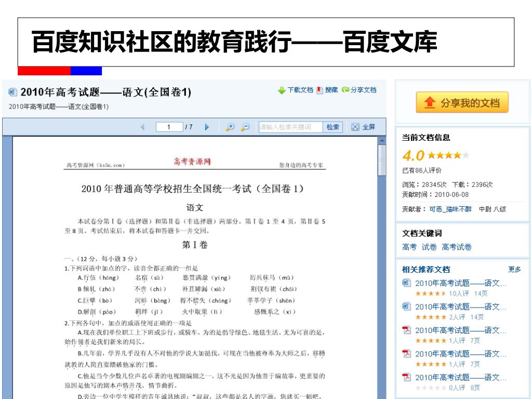Click the green share document icon

345,89
